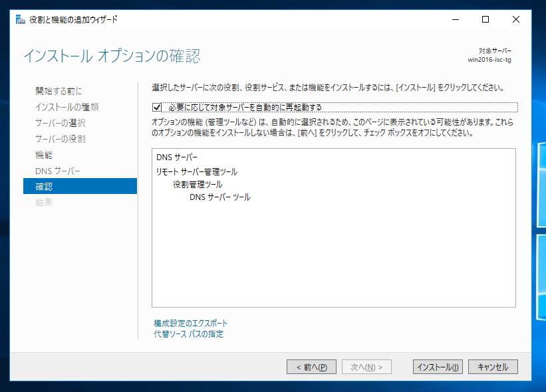Minimize the wizard window
The width and height of the screenshot is (546, 392).
(456, 19)
